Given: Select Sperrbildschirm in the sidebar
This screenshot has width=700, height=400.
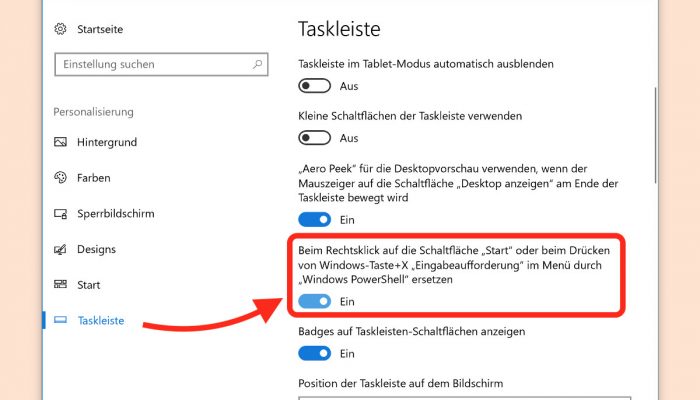Looking at the screenshot, I should point(116,213).
